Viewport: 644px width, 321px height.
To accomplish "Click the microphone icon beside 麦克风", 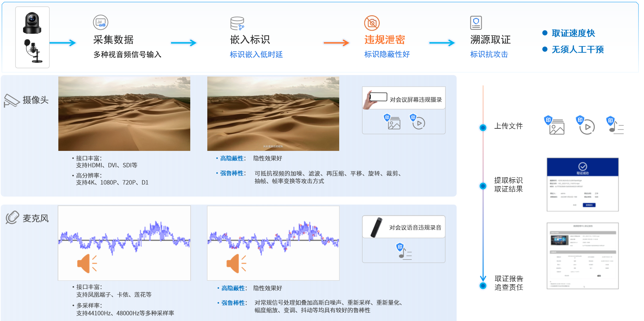I will tap(12, 218).
